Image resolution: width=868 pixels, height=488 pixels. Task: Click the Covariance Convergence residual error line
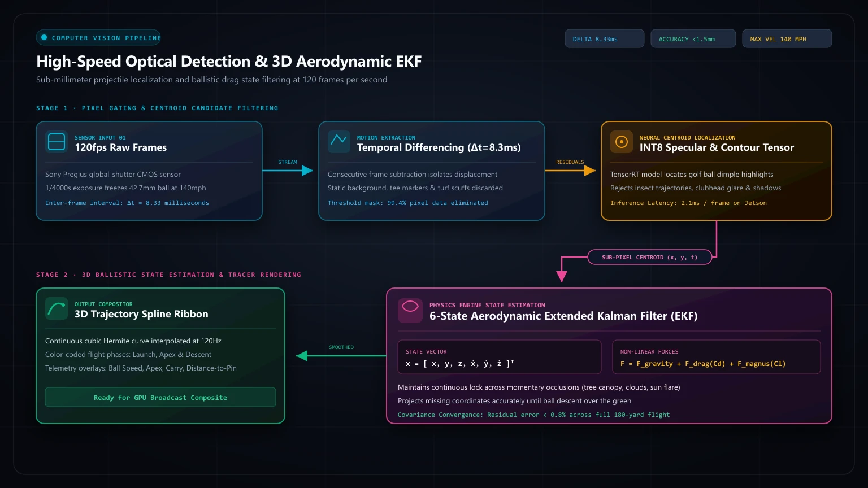pos(533,415)
